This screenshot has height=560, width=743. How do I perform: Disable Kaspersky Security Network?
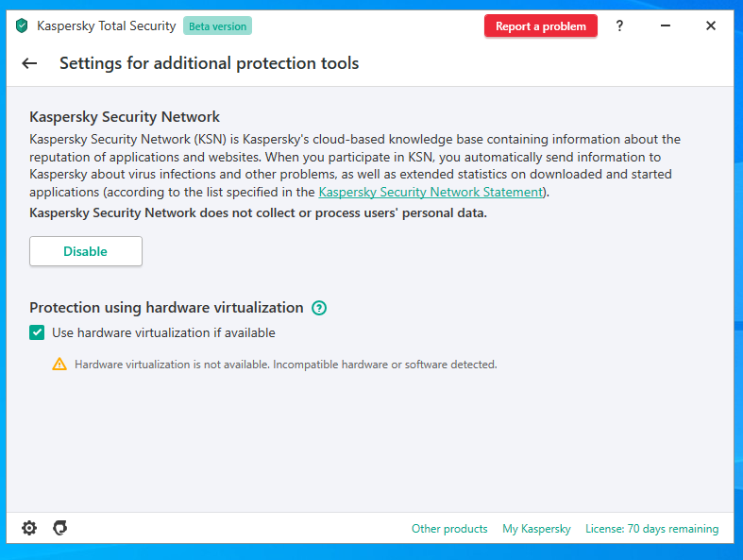86,251
